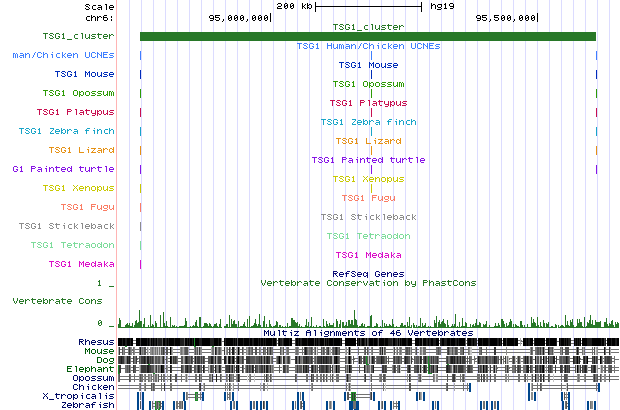Click the Vertebrate Cons label on left
Screen dimensions: 620x410
[x=56, y=300]
